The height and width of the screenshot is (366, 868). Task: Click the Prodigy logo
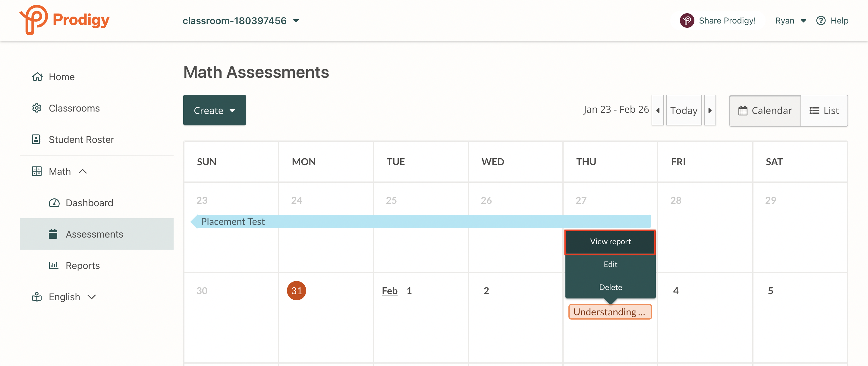64,20
